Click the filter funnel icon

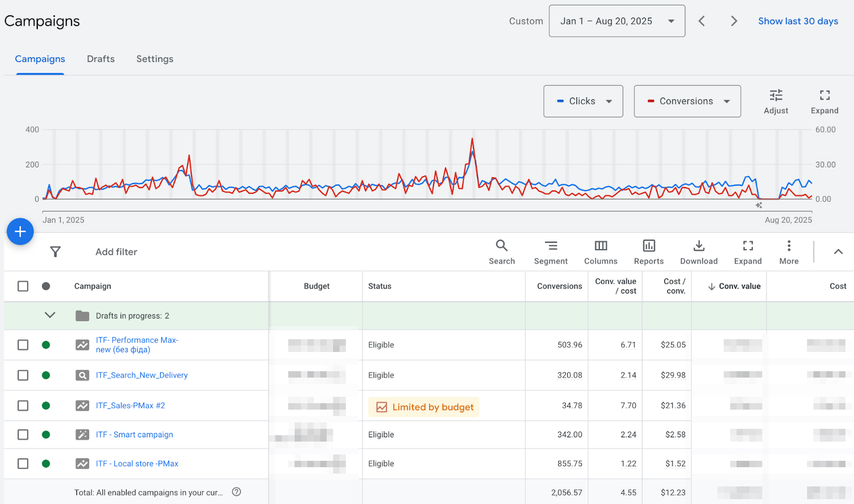pyautogui.click(x=56, y=252)
